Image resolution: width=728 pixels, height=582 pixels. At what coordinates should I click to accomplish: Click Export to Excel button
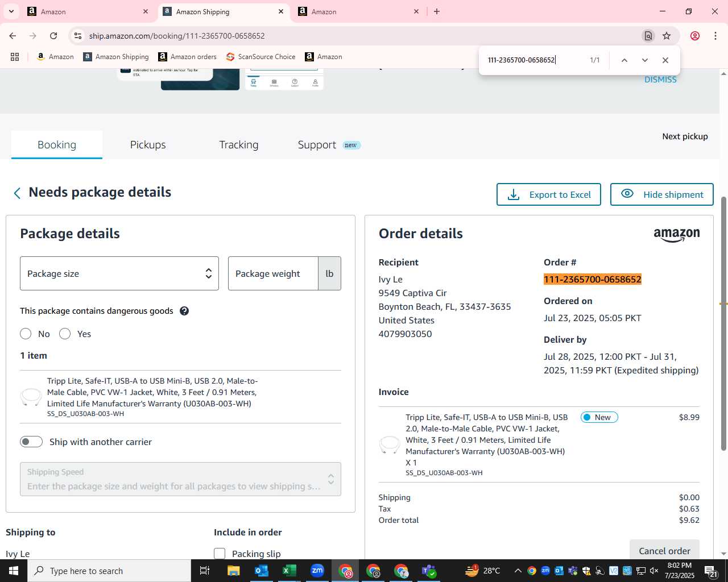click(x=549, y=194)
